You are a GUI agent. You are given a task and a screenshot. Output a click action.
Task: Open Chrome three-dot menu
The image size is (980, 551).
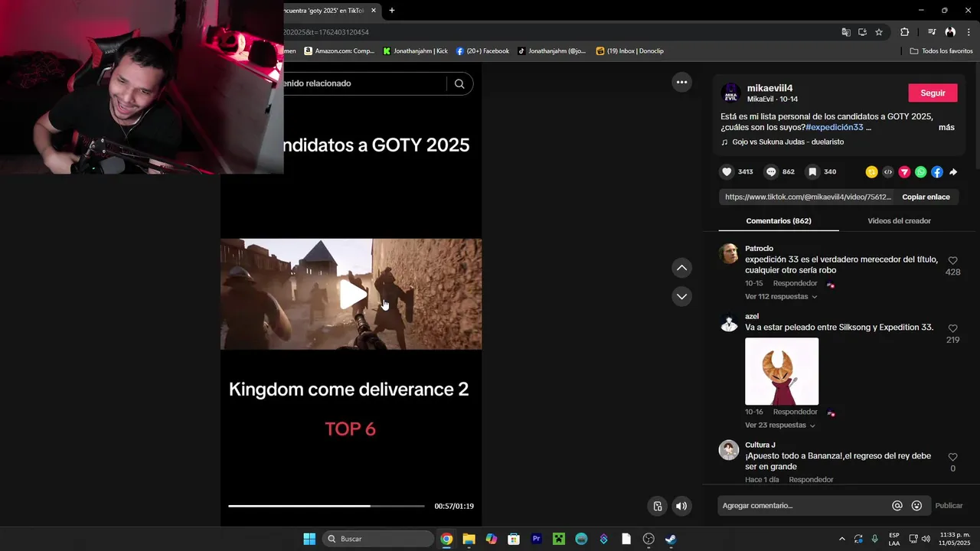tap(969, 32)
